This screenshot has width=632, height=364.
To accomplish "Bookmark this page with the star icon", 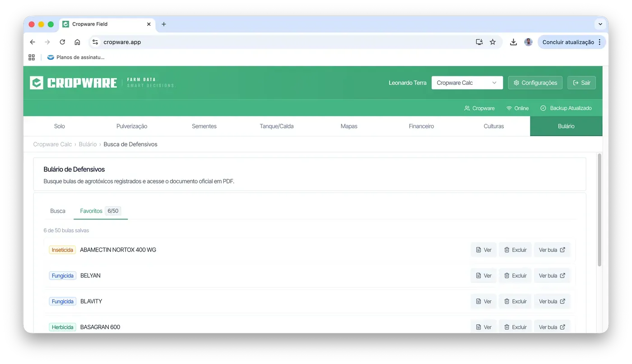I will click(x=493, y=42).
